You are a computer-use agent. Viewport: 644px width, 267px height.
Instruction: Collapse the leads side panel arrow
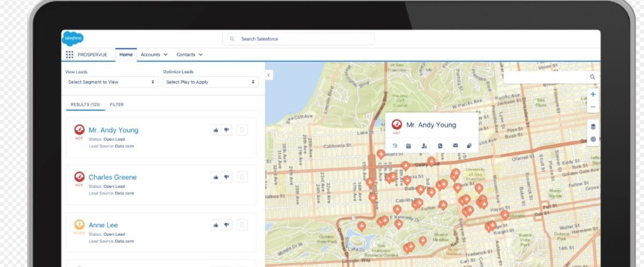pyautogui.click(x=269, y=76)
